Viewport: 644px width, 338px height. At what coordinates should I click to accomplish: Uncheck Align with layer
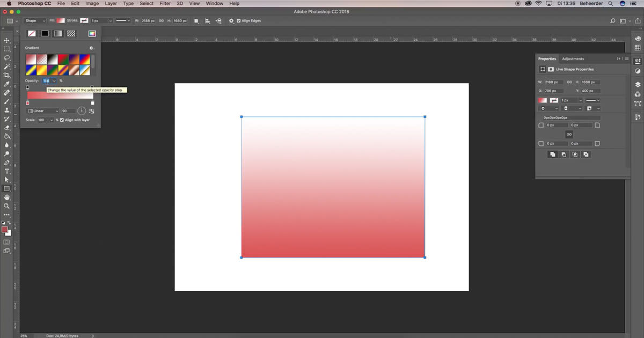(62, 120)
